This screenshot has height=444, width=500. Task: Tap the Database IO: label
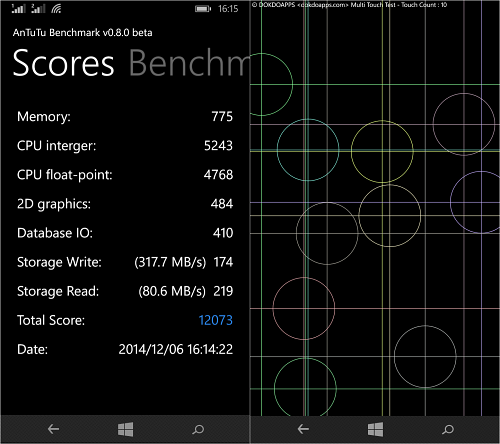pyautogui.click(x=55, y=233)
